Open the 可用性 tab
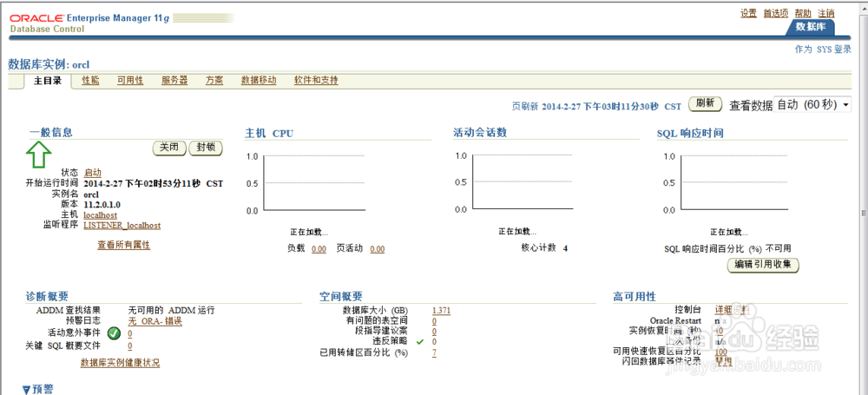The height and width of the screenshot is (395, 868). (x=130, y=81)
